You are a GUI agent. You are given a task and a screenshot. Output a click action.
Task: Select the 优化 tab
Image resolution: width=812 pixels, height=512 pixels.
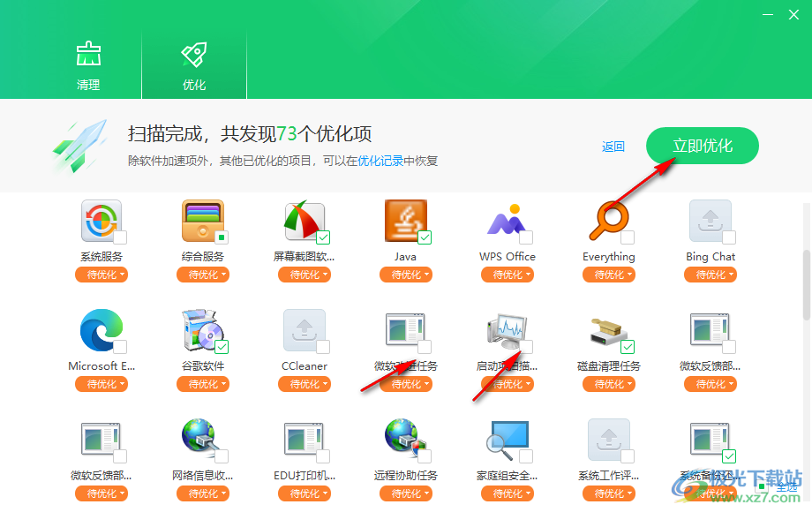[x=193, y=62]
